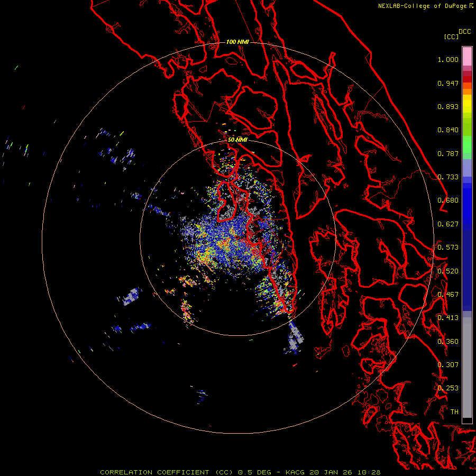Click the 0.733 value on the color scale
This screenshot has height=476, width=476.
(x=448, y=177)
